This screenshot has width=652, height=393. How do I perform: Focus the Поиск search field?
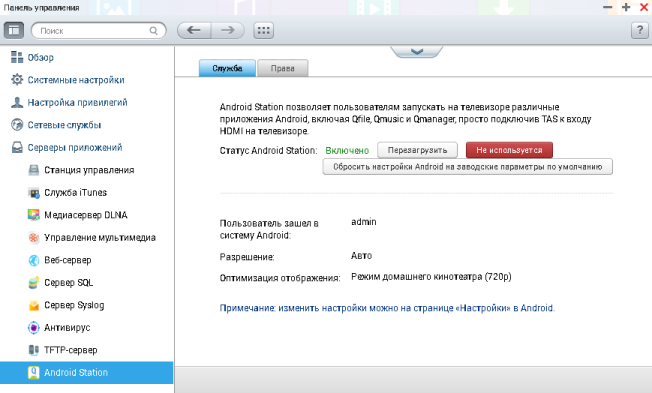point(99,31)
